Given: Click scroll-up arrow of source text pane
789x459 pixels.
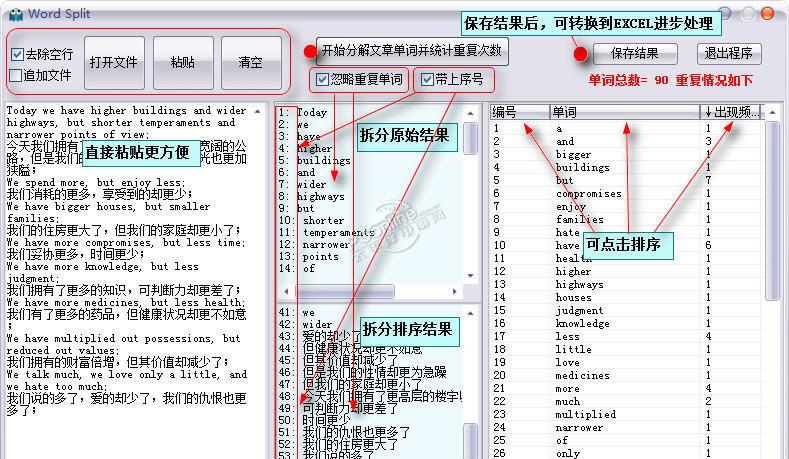Looking at the screenshot, I should 258,111.
